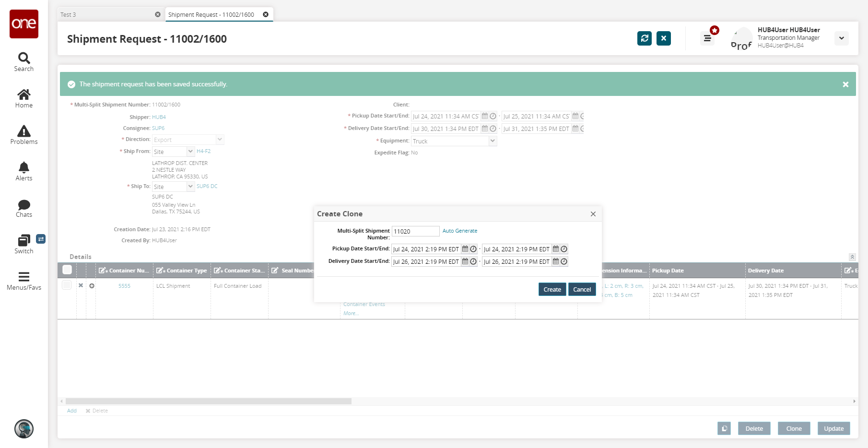Tick the checkbox for container row 5555
This screenshot has width=868, height=448.
[x=67, y=285]
